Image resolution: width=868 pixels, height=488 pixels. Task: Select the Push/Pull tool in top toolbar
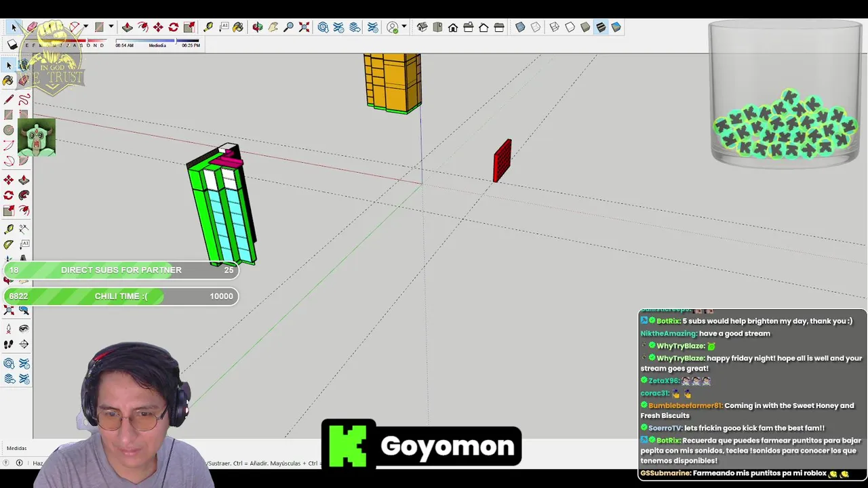tap(127, 27)
